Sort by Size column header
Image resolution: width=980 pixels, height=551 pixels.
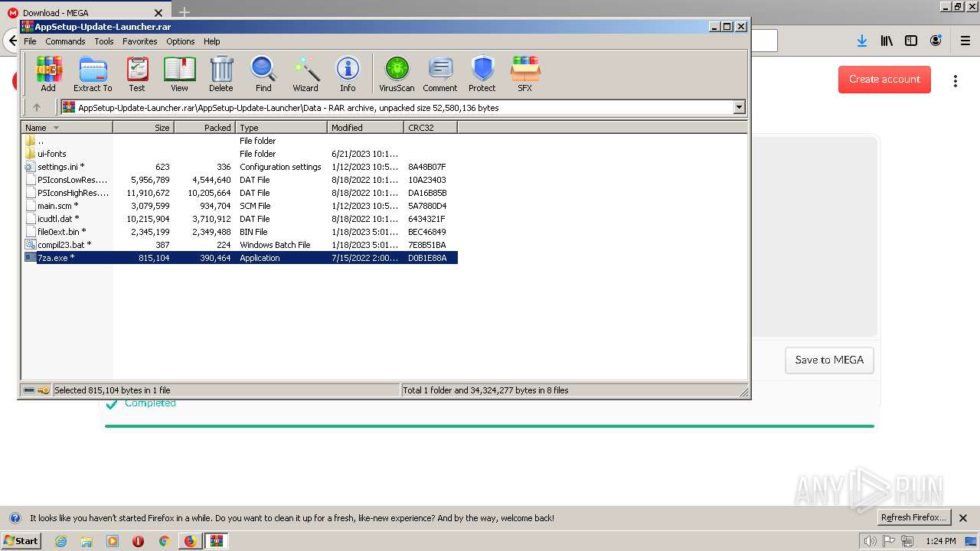(144, 128)
